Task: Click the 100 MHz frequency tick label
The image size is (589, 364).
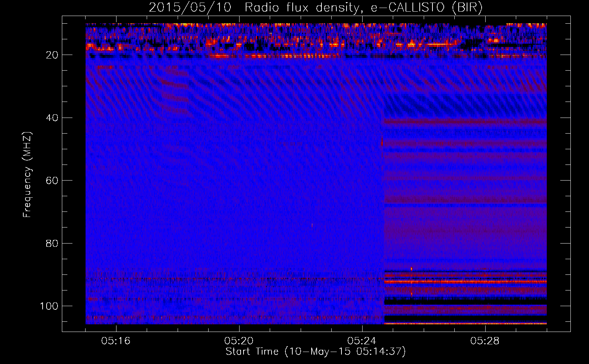Action: click(x=49, y=306)
